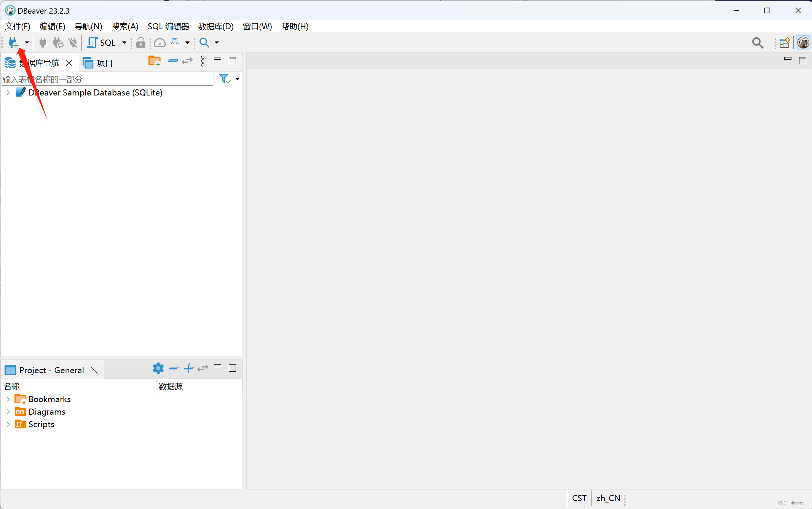Image resolution: width=812 pixels, height=509 pixels.
Task: Toggle link with editor in Project panel
Action: click(x=203, y=368)
